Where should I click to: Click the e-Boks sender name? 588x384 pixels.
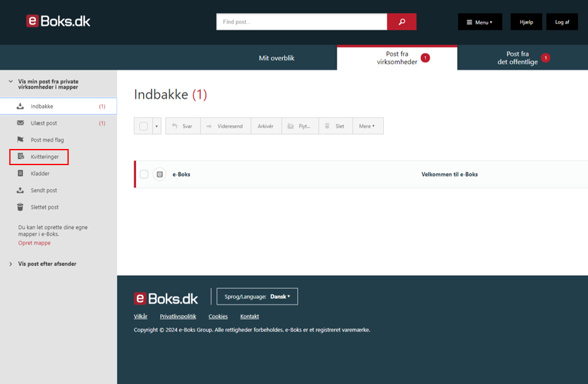pos(181,174)
